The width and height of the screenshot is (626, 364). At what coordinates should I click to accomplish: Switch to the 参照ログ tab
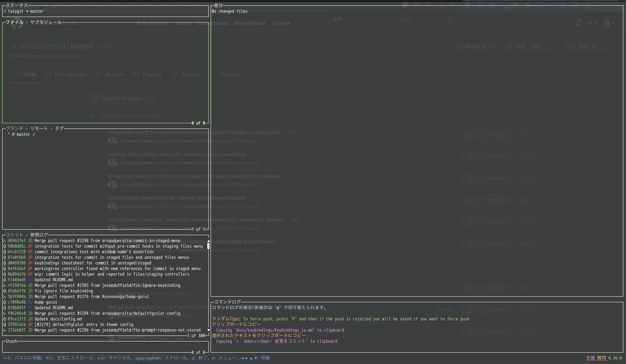coord(39,234)
